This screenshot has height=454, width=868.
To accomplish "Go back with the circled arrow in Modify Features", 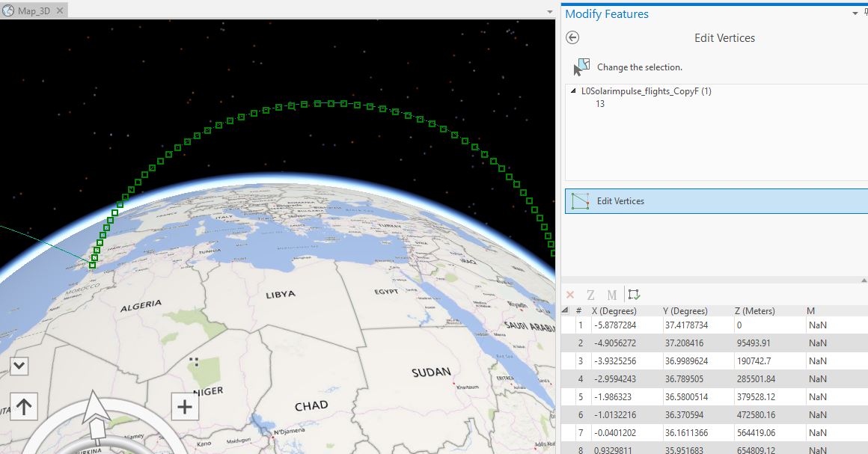I will pos(572,37).
